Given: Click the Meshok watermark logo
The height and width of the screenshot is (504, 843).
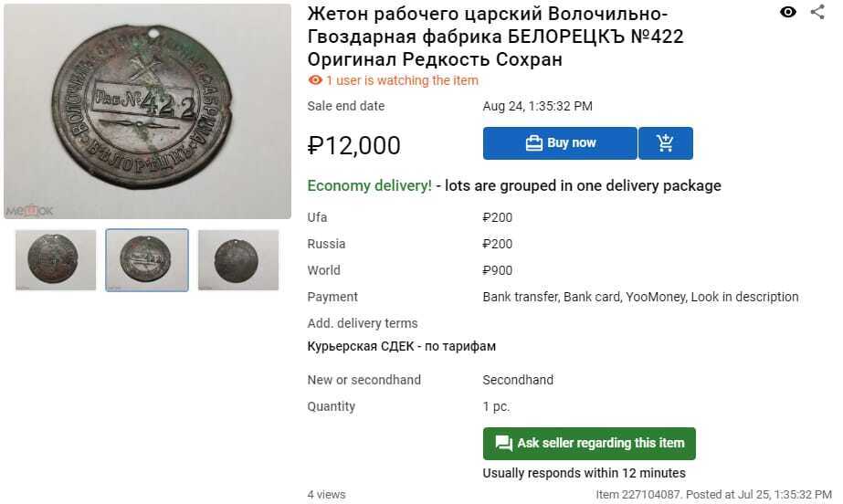Looking at the screenshot, I should pos(29,210).
